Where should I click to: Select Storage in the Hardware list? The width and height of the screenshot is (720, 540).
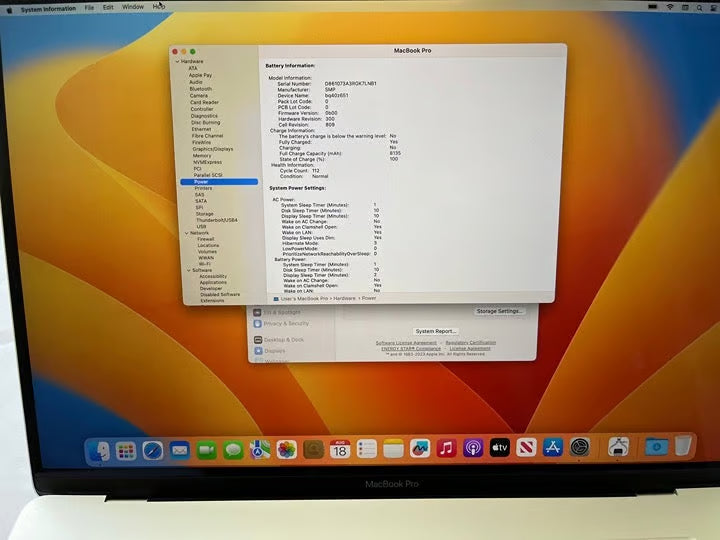[204, 214]
